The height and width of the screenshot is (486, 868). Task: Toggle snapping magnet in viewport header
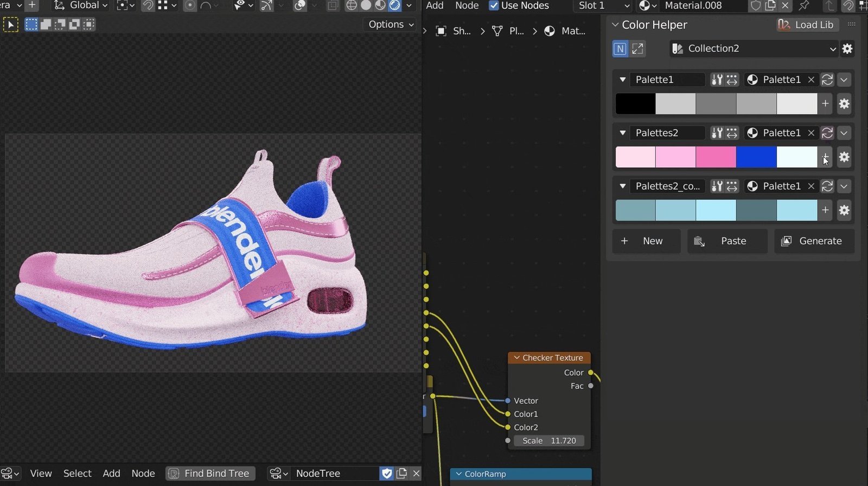coord(148,5)
